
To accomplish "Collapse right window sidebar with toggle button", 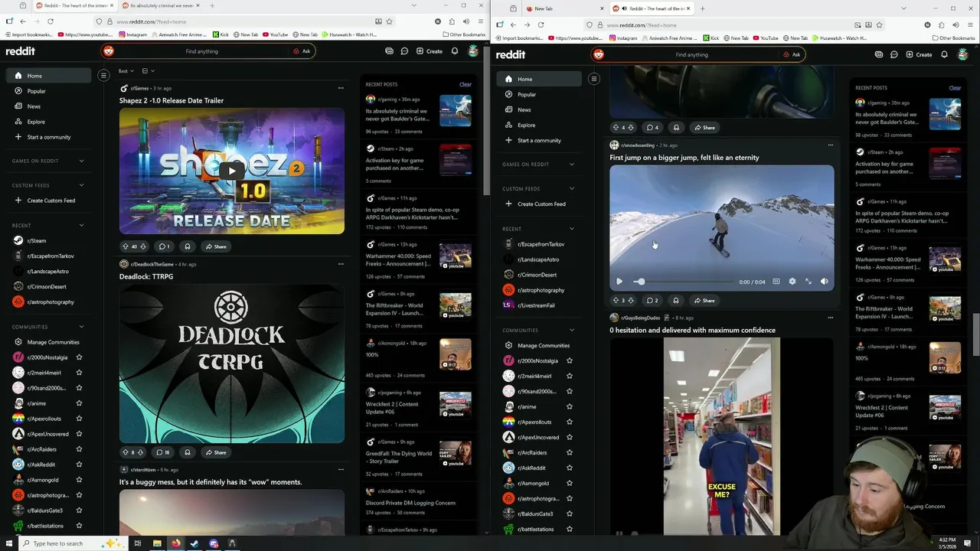I will click(593, 79).
